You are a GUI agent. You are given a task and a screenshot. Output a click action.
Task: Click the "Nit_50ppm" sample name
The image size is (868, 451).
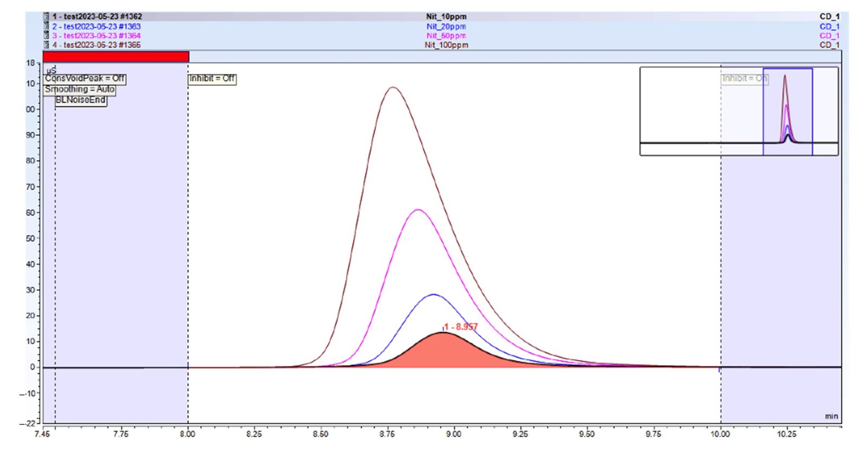(446, 35)
